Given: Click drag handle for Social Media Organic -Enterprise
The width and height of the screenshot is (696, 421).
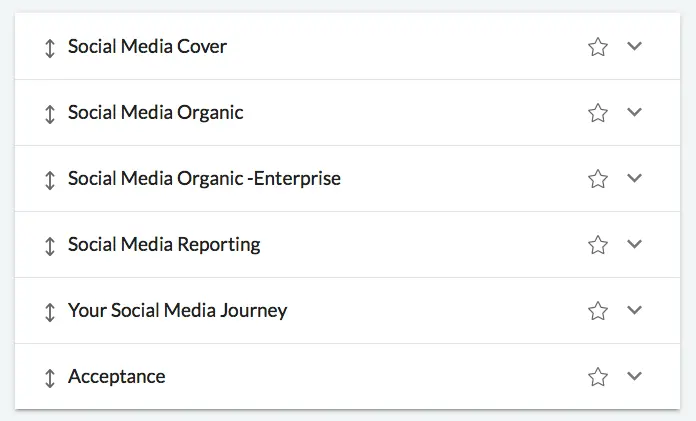Looking at the screenshot, I should (x=49, y=179).
